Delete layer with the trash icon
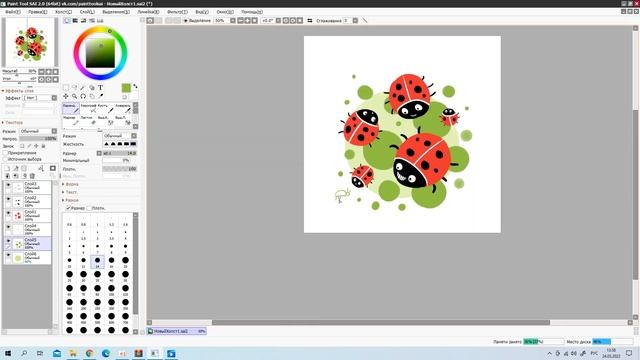Viewport: 640px width, 360px height. point(32,176)
